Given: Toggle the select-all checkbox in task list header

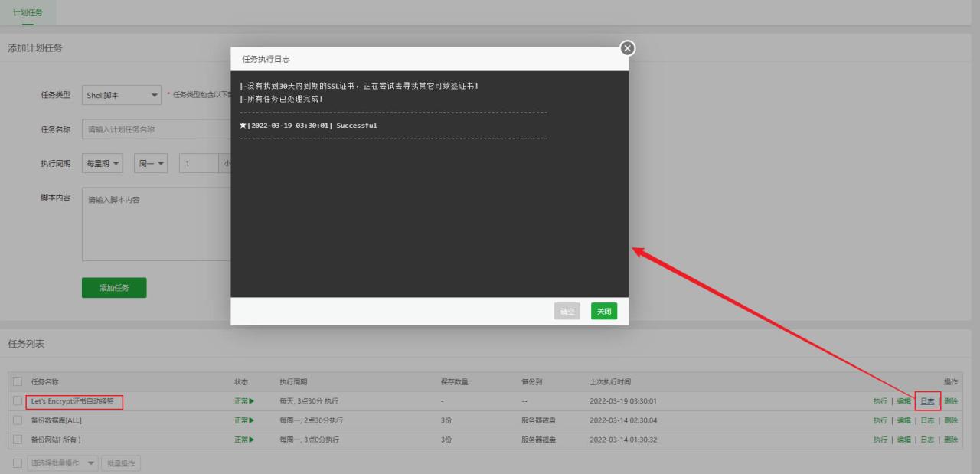Looking at the screenshot, I should [17, 381].
